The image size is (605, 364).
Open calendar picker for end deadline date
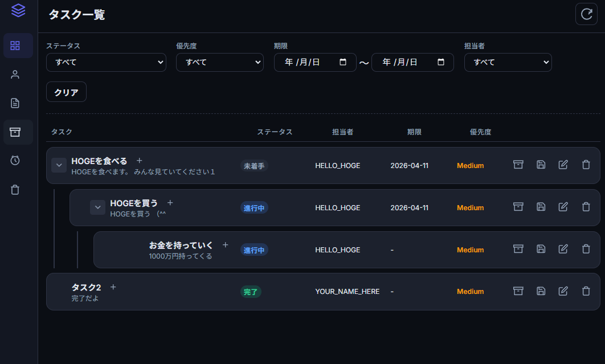(440, 62)
